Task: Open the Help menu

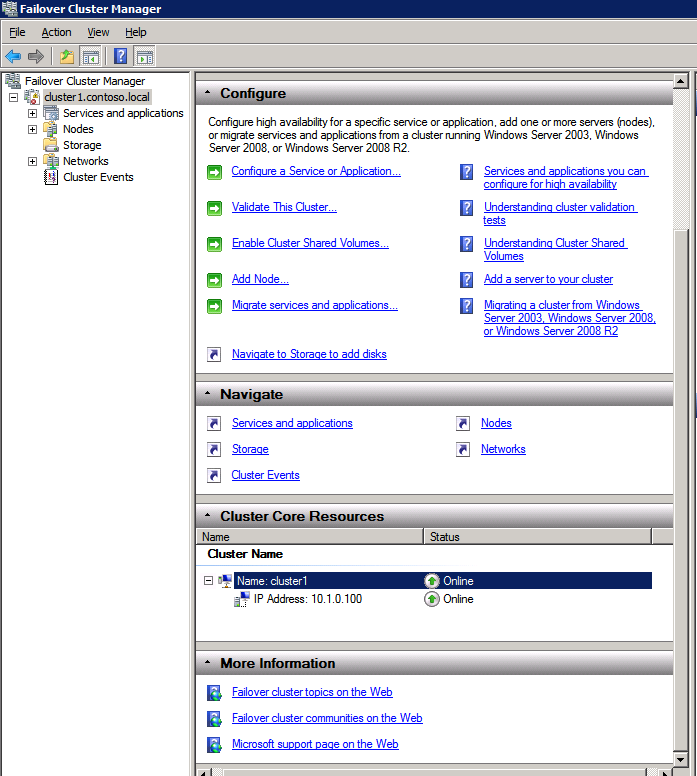Action: pos(136,32)
